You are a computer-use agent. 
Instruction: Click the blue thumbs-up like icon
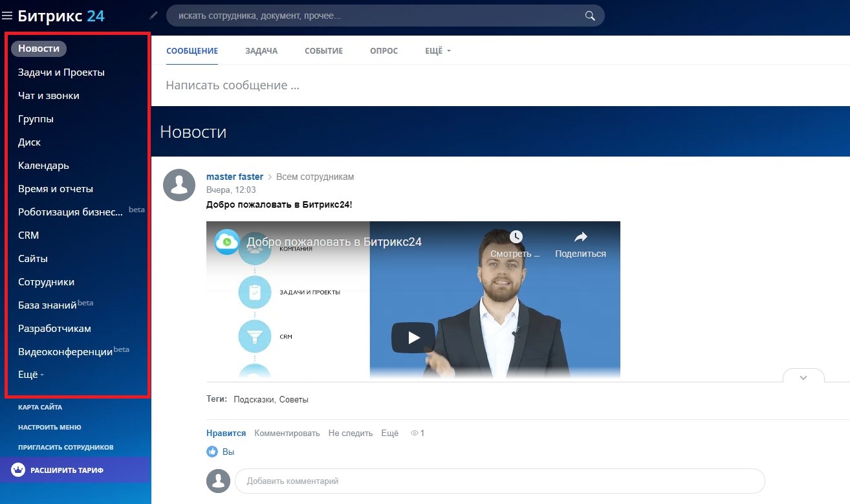212,452
